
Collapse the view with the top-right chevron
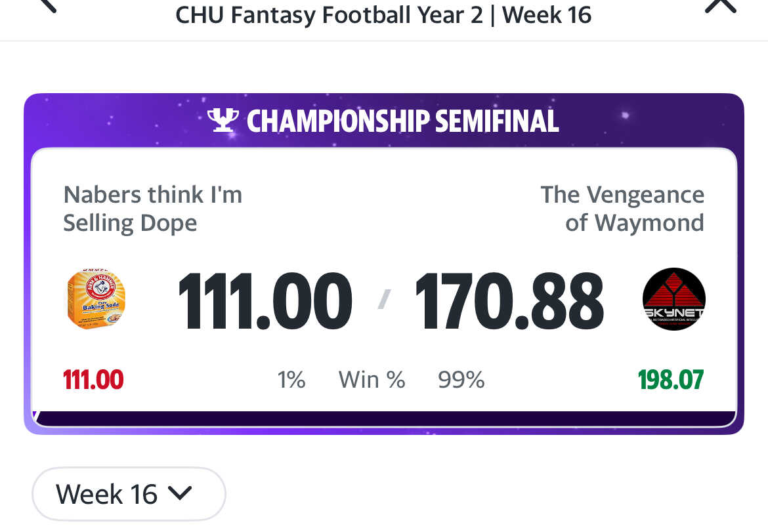(x=720, y=5)
